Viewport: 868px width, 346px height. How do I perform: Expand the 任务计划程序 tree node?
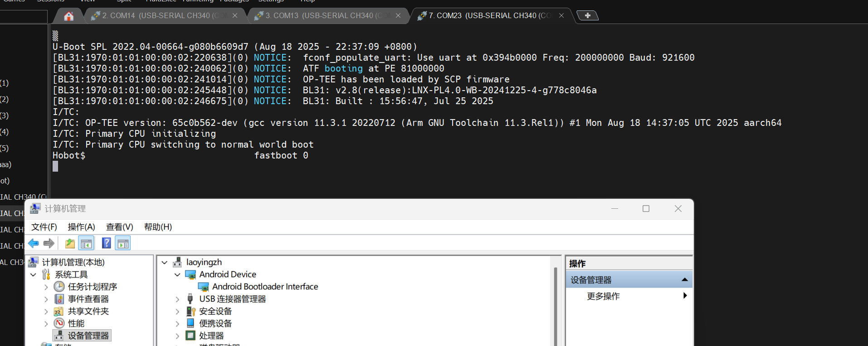(46, 287)
